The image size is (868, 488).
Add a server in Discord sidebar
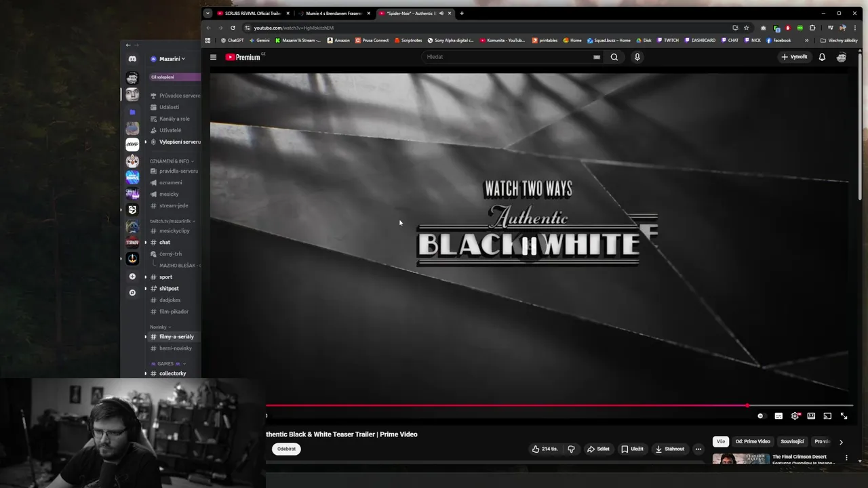[132, 277]
